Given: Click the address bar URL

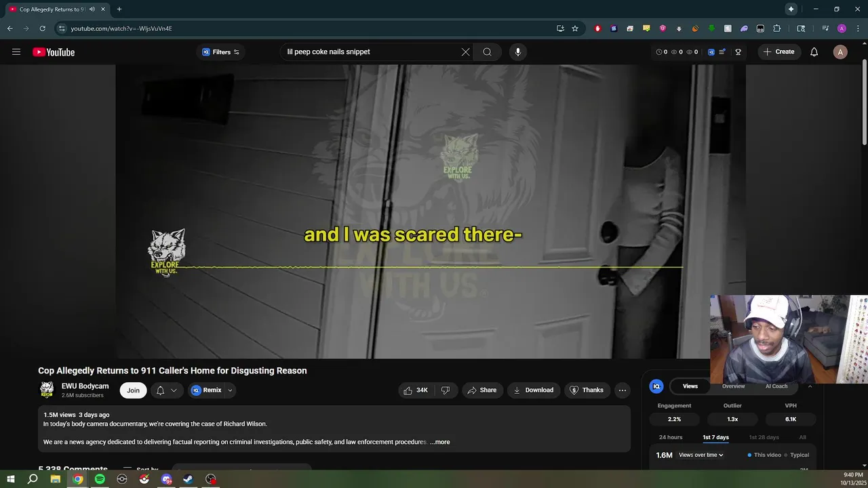Looking at the screenshot, I should (x=121, y=28).
